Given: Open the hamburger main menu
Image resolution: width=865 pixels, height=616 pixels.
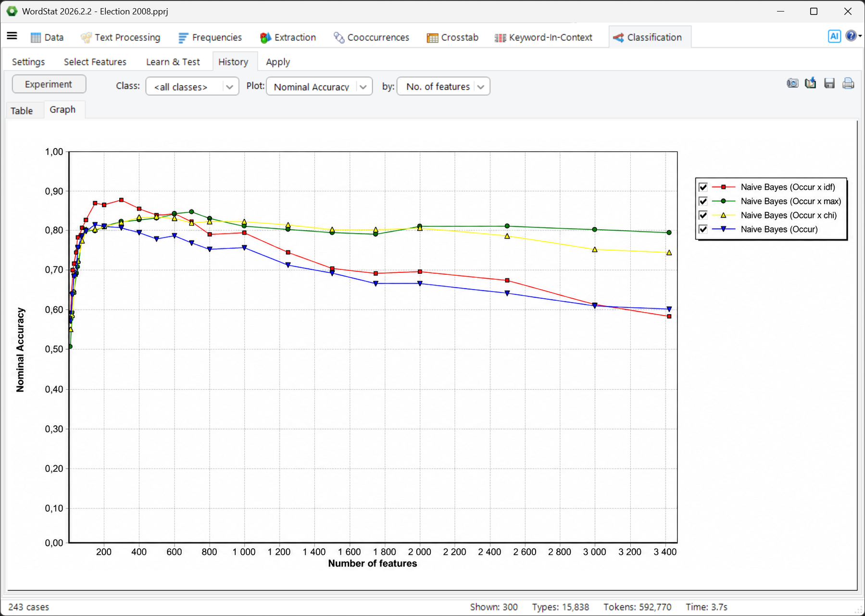Looking at the screenshot, I should pyautogui.click(x=12, y=36).
